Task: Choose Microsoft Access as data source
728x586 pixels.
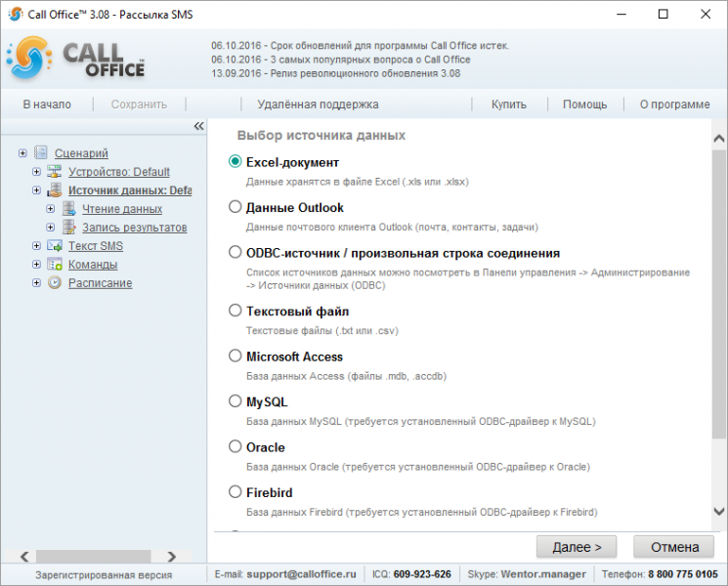Action: [235, 356]
